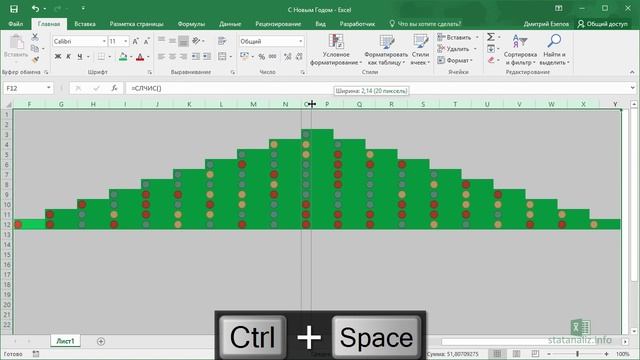Click the Стили ячеек button
Viewport: 640px width, 360px height.
(x=420, y=49)
